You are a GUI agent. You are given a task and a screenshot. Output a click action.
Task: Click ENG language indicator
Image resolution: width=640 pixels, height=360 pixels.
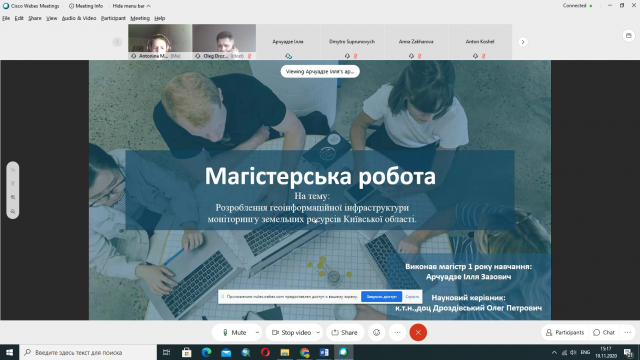click(x=585, y=353)
